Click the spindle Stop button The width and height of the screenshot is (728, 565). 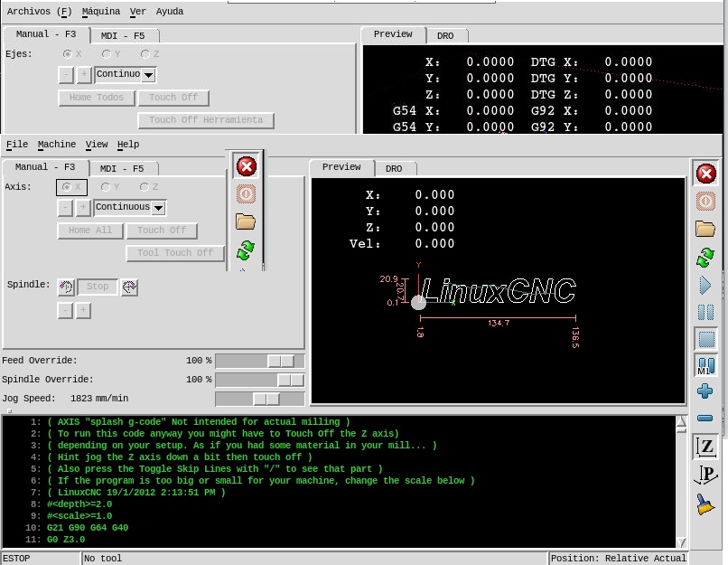tap(98, 287)
